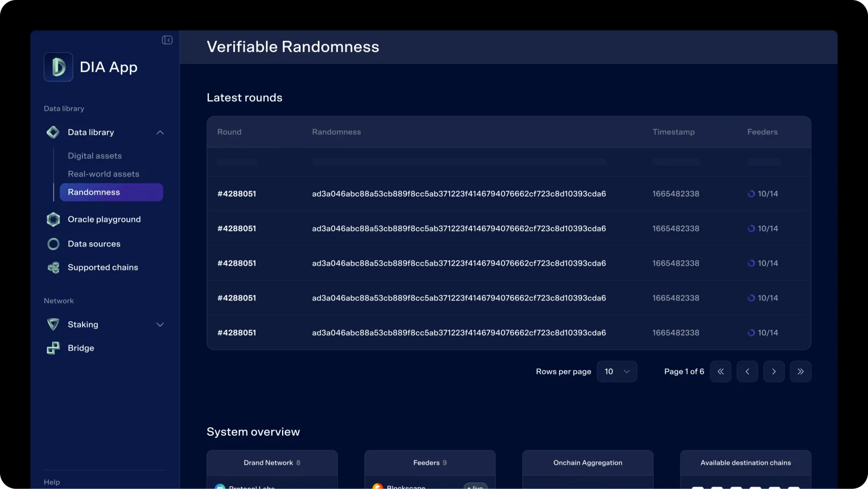Image resolution: width=868 pixels, height=489 pixels.
Task: Open Real-world assets in sidebar
Action: click(104, 174)
